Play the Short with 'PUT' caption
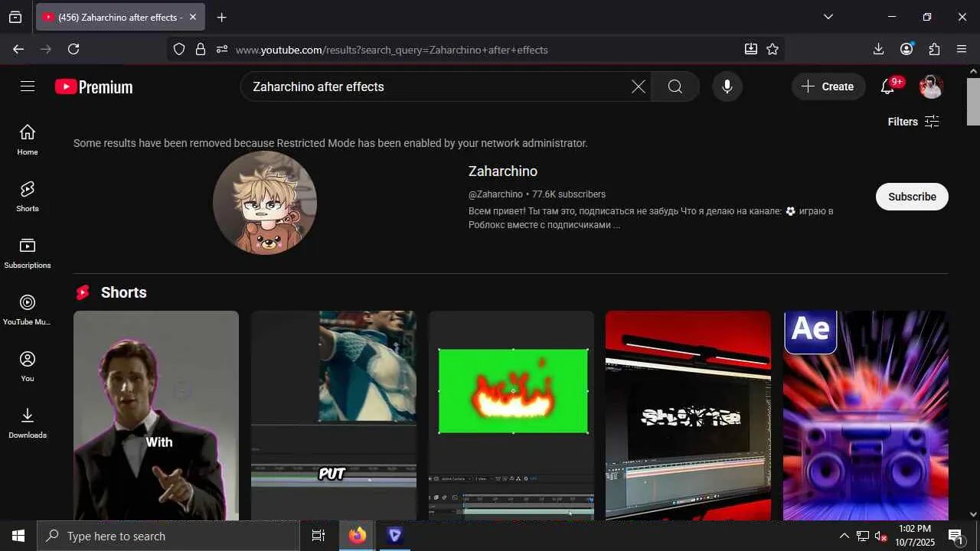Screen dimensions: 980x551 tap(334, 416)
